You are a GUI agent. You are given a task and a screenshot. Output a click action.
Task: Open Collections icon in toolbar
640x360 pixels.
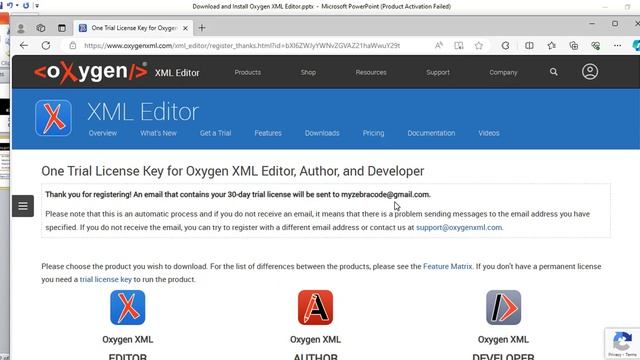573,45
